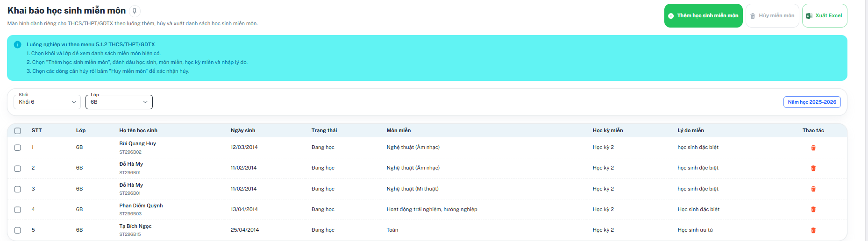This screenshot has width=868, height=241.
Task: Click subject Hoạt động trải nghiệm, hướng nghiệp
Action: 432,209
